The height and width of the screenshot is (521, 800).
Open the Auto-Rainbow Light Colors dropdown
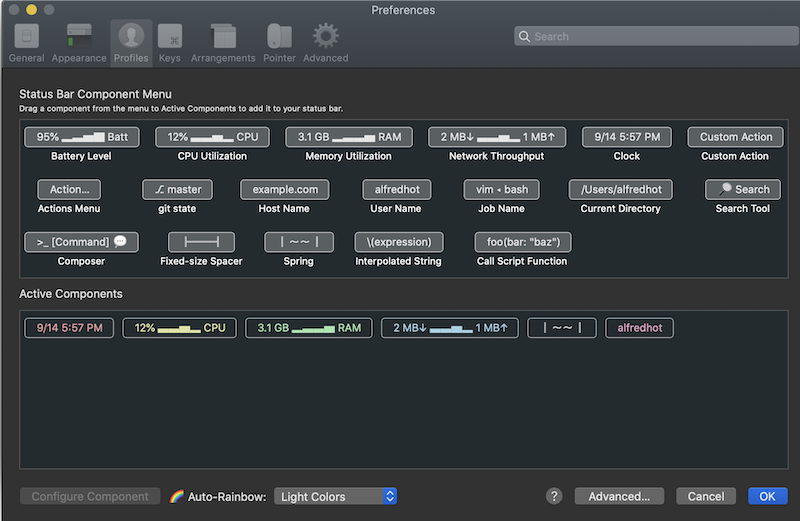coord(335,497)
